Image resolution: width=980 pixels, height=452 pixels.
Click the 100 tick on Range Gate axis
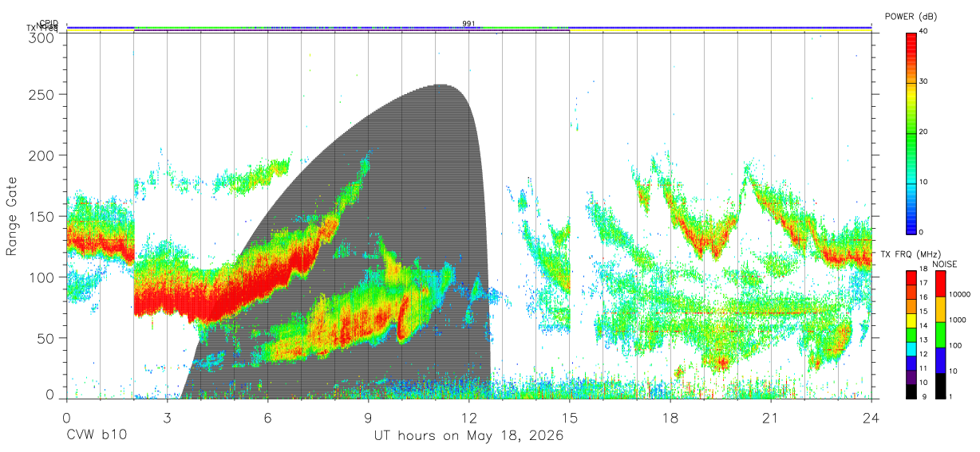click(42, 277)
